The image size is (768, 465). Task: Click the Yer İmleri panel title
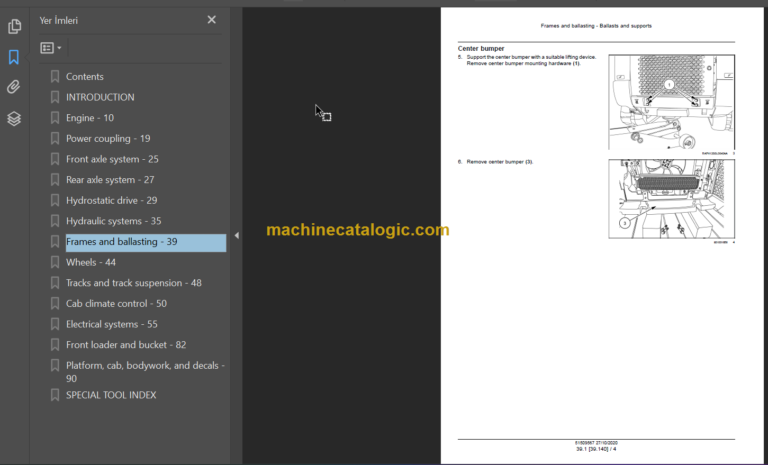[x=58, y=21]
